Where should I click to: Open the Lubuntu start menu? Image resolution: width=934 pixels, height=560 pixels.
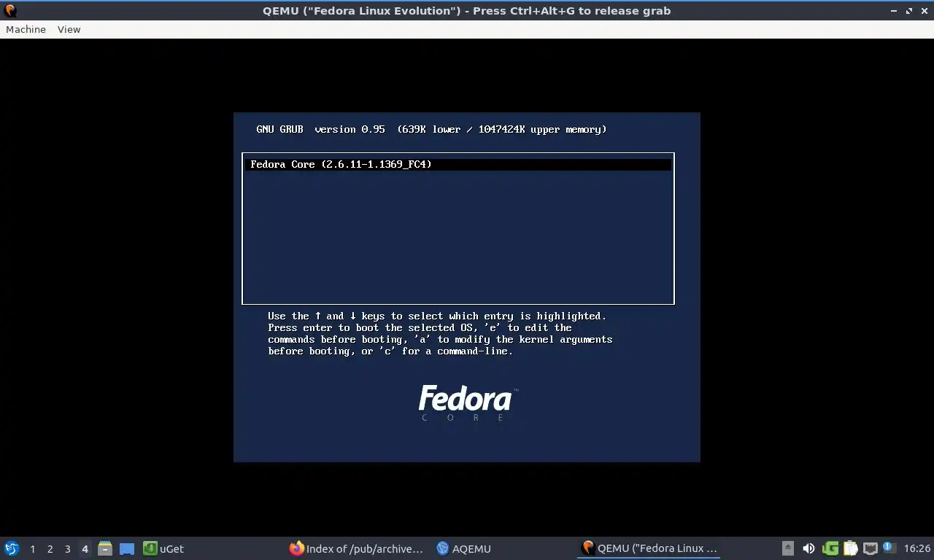[12, 548]
